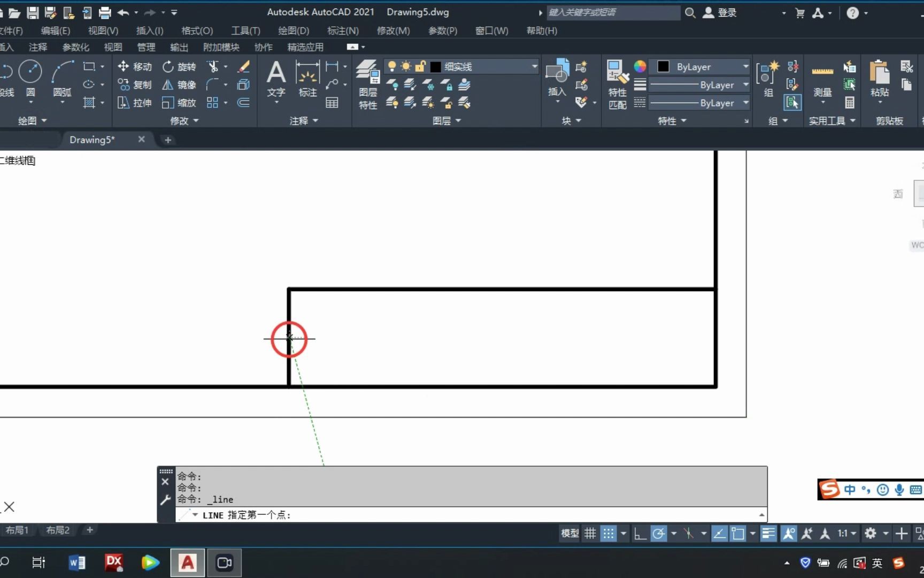This screenshot has width=924, height=578.
Task: Click the black layer color swatch
Action: point(436,66)
